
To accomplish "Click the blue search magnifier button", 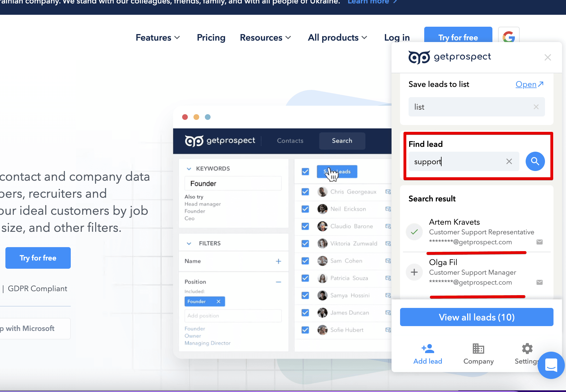I will coord(535,161).
